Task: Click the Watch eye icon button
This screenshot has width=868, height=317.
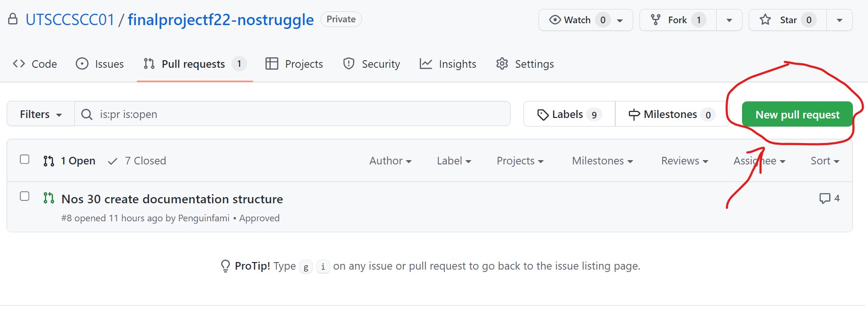Action: 555,20
